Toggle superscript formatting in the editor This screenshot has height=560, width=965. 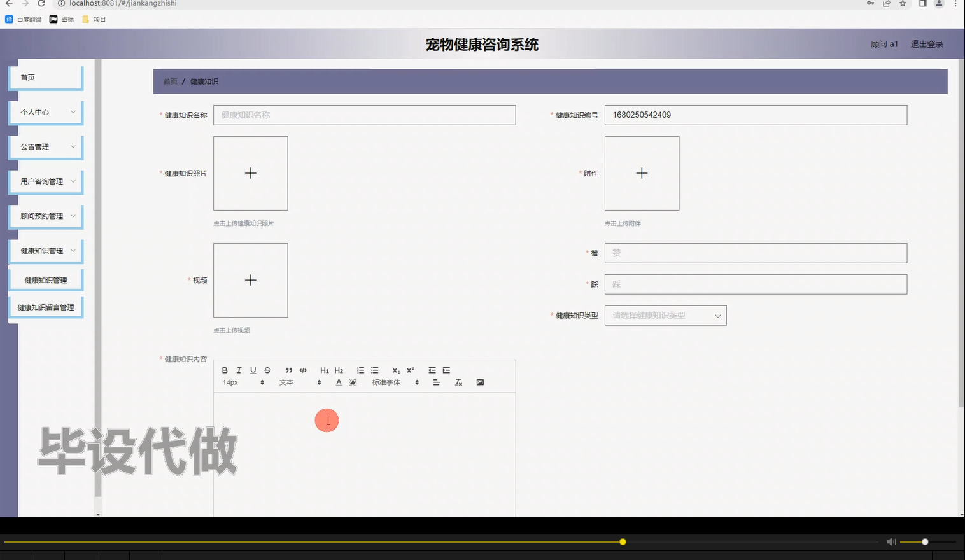coord(409,370)
